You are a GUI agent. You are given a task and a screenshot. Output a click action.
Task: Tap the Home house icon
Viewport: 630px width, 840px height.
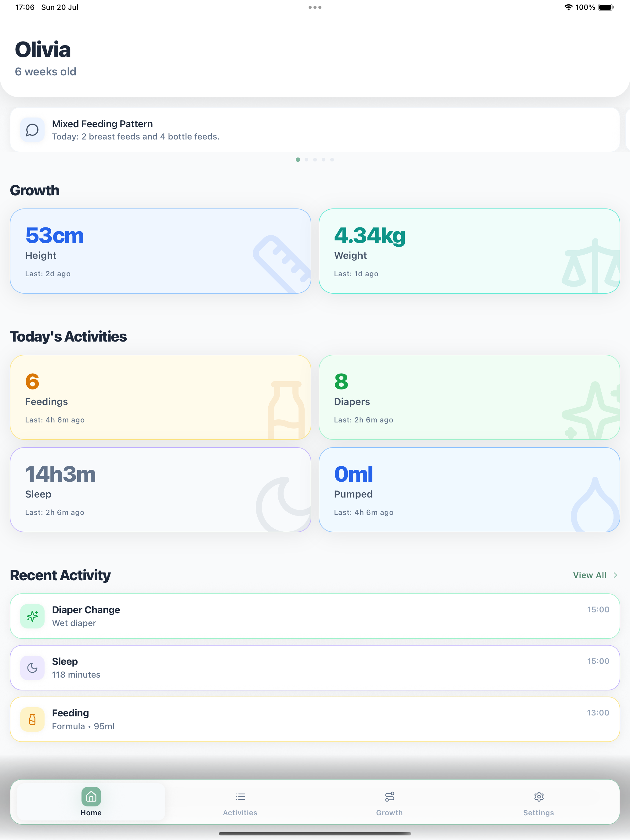(91, 796)
